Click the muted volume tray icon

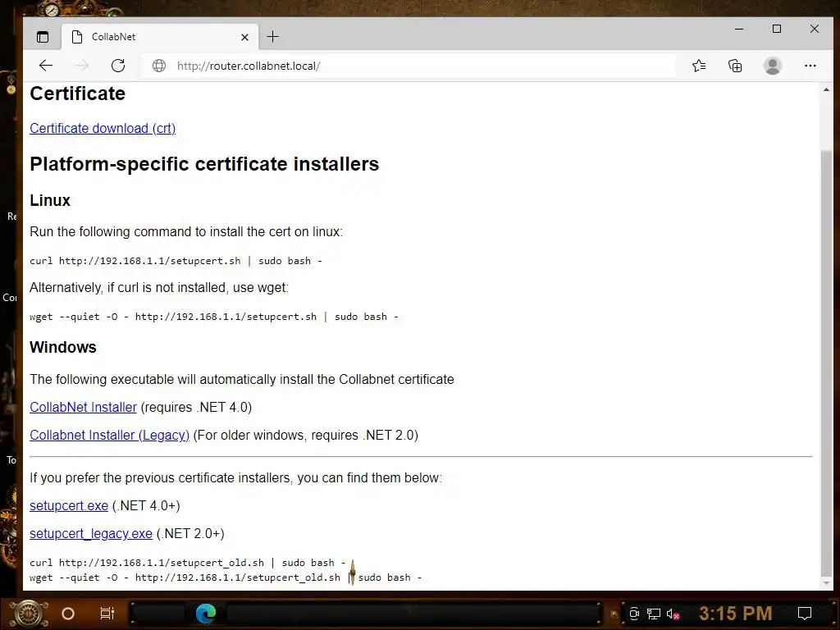pos(673,614)
